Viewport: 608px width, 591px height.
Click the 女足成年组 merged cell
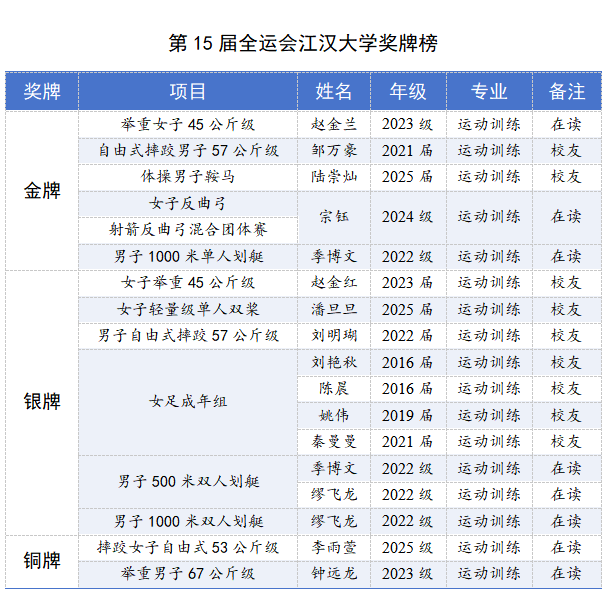pos(187,401)
